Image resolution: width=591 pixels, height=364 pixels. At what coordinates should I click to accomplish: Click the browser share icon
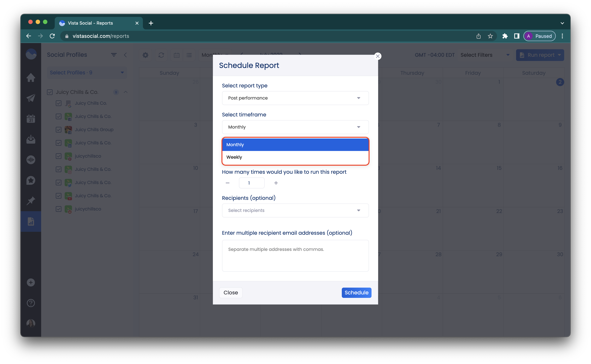pyautogui.click(x=479, y=36)
